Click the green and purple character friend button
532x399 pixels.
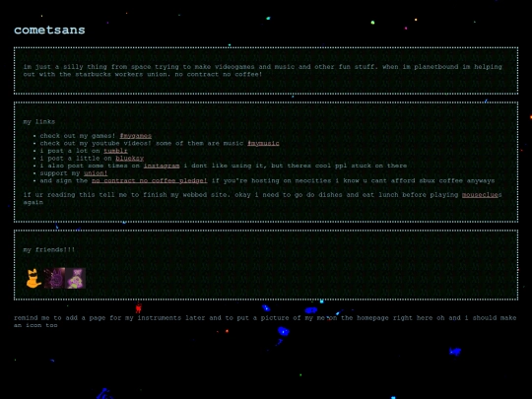click(x=75, y=278)
